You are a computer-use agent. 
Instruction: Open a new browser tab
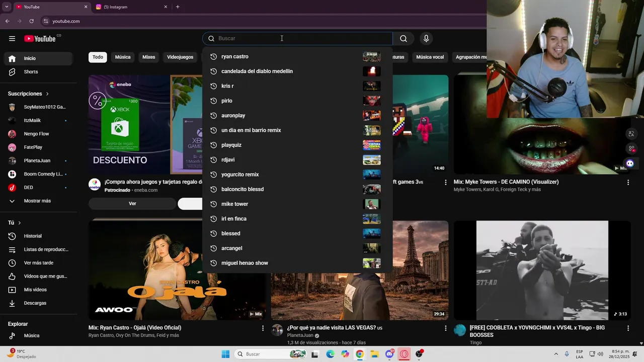coord(178,7)
